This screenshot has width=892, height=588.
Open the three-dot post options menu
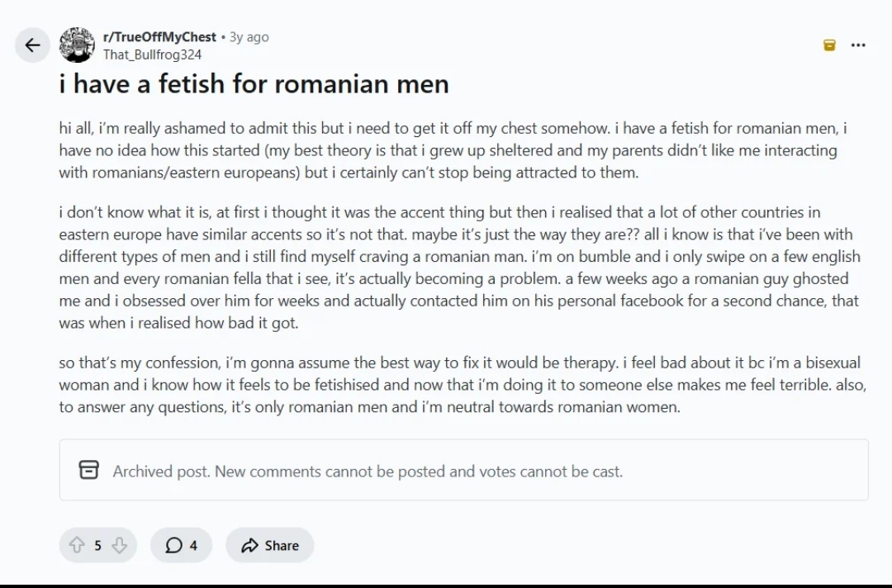(858, 45)
